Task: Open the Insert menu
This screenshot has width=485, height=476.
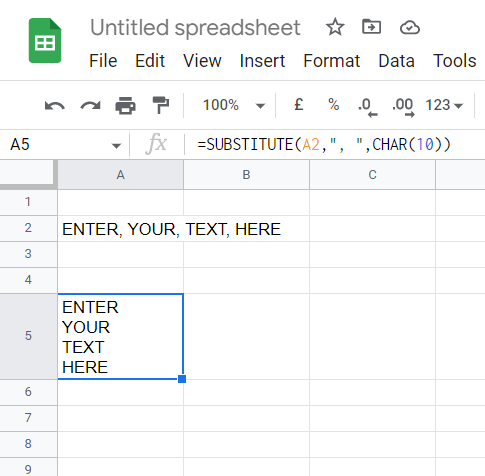Action: (262, 61)
